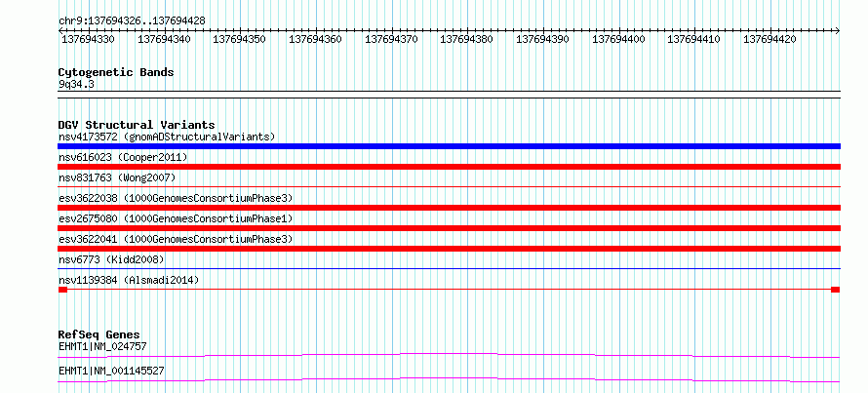Screen dimensions: 868x393
Task: Open variant nsv616023 (Cooper2011) label
Action: (x=123, y=157)
